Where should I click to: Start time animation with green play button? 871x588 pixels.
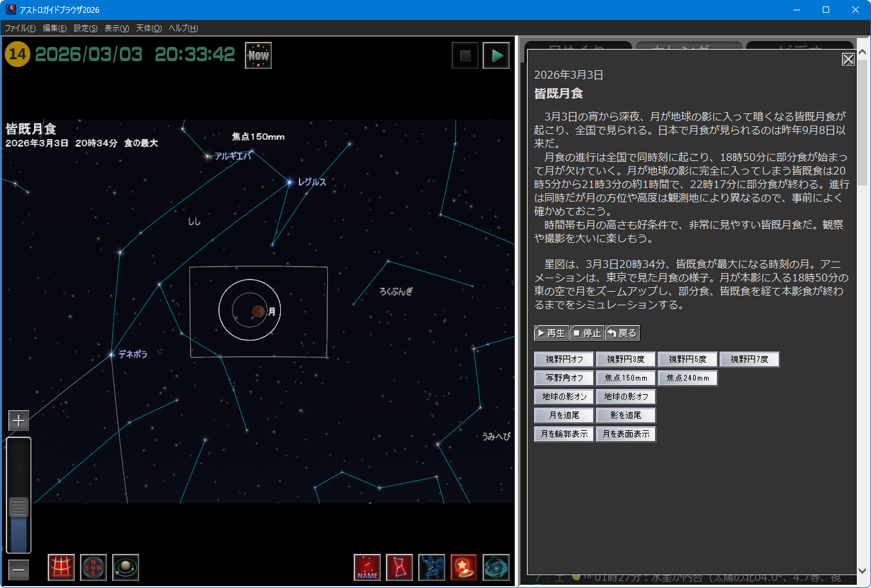[496, 55]
